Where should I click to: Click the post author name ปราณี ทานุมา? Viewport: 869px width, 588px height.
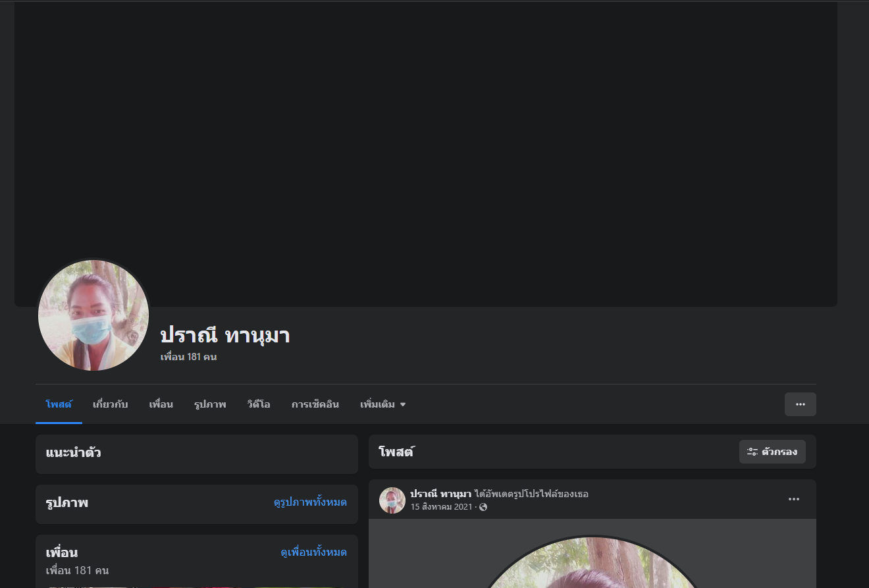coord(441,494)
